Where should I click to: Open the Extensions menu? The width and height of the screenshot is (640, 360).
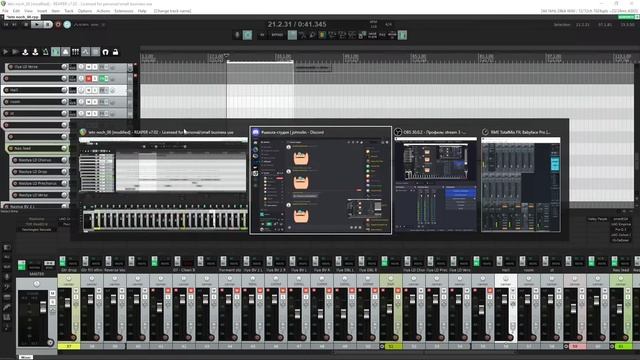tap(124, 11)
